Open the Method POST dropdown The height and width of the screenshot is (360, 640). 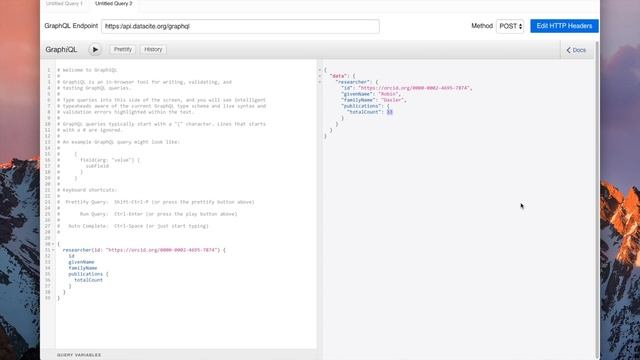510,26
